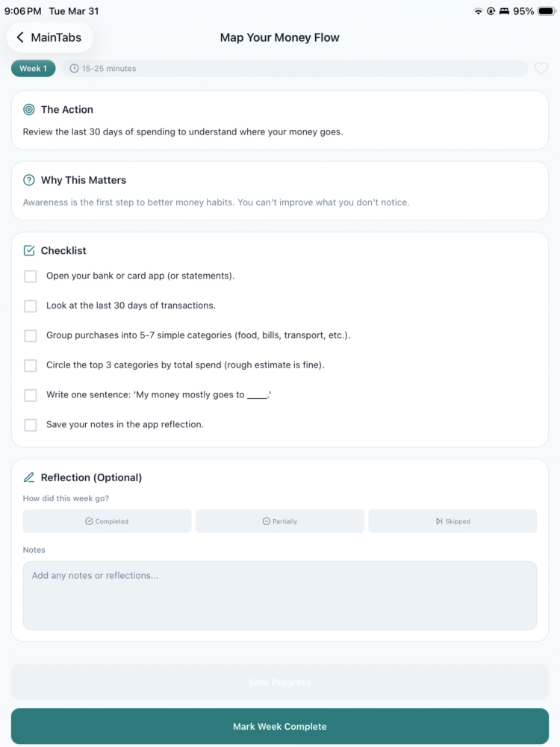Image resolution: width=560 pixels, height=747 pixels.
Task: Click the Checklist header check icon
Action: coord(29,251)
